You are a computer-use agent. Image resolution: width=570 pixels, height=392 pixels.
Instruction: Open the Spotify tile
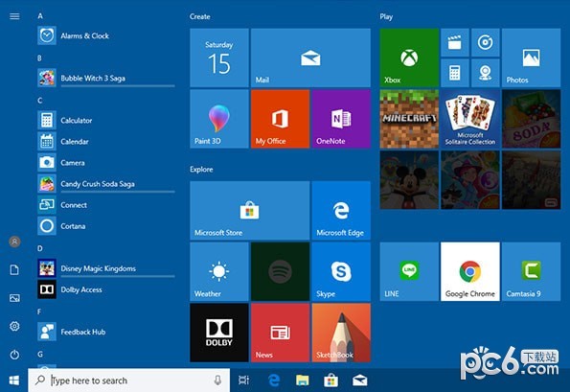[x=281, y=271]
